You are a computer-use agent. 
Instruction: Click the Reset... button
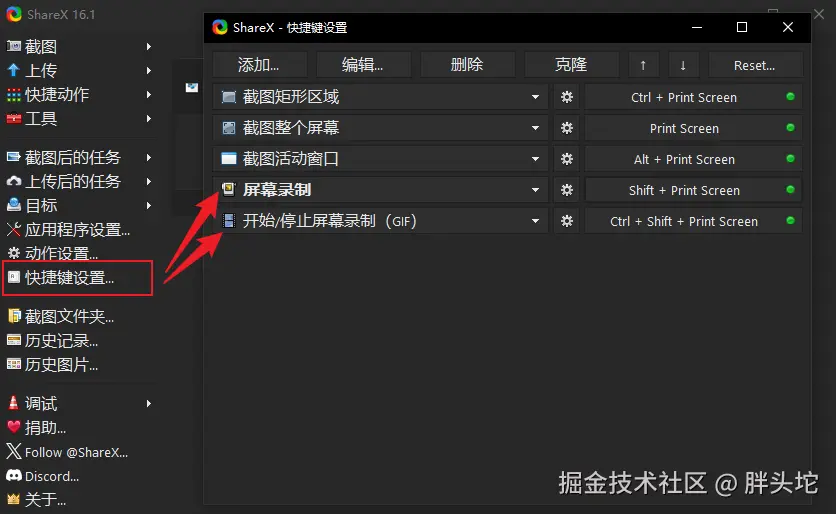pyautogui.click(x=755, y=65)
